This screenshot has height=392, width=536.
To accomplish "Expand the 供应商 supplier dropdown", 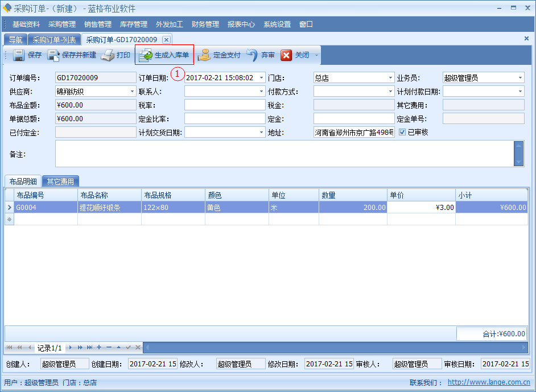I will [x=132, y=92].
